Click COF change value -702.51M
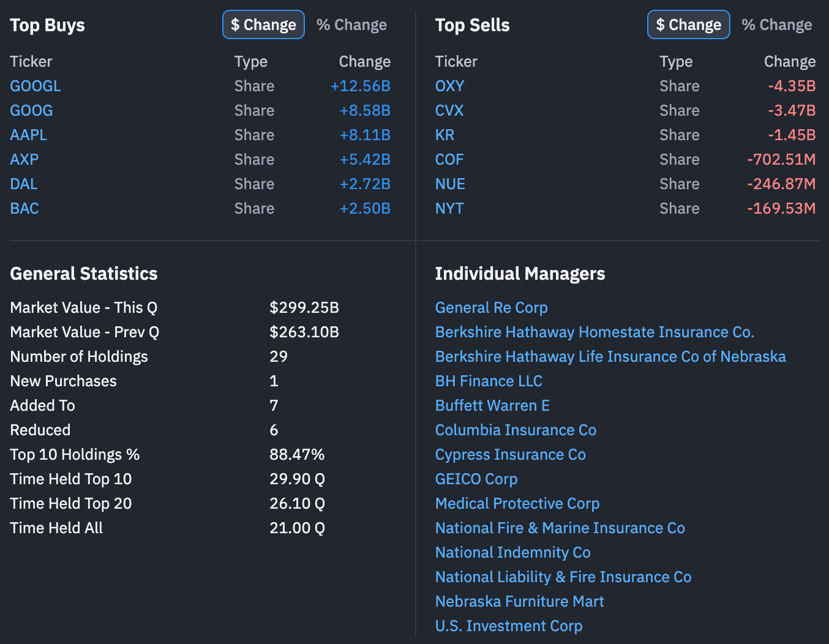 click(781, 159)
